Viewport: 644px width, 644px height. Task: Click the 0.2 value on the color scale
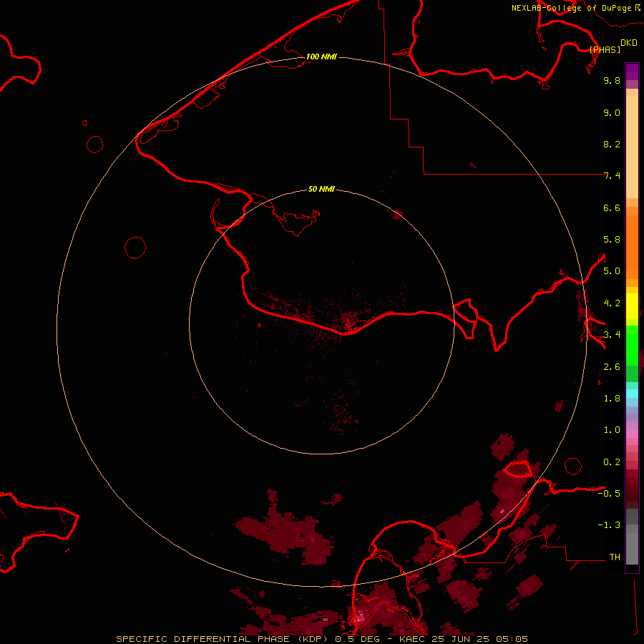pos(612,462)
